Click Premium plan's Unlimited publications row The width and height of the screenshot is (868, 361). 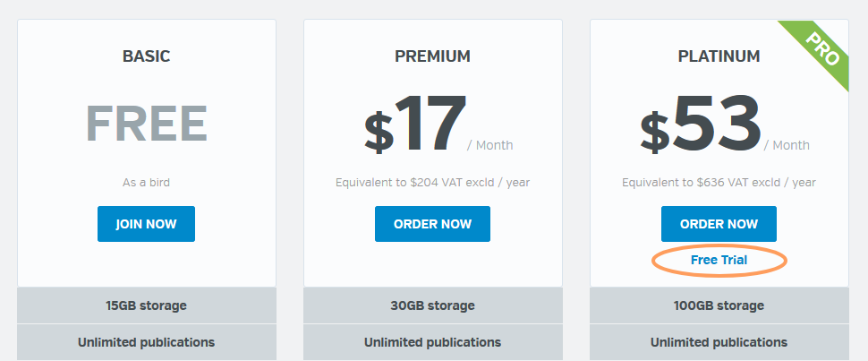click(x=432, y=342)
